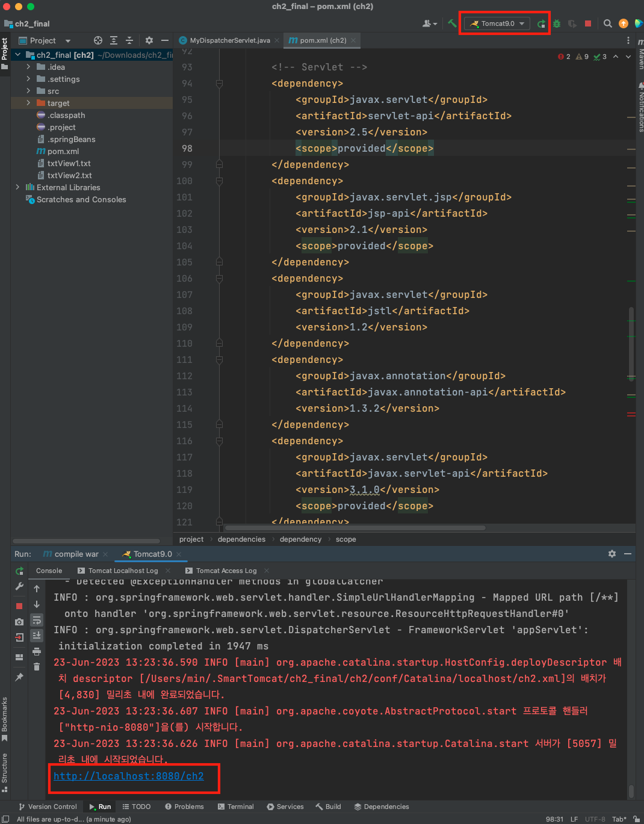Open Dependencies tool window
The height and width of the screenshot is (824, 644).
[x=382, y=807]
